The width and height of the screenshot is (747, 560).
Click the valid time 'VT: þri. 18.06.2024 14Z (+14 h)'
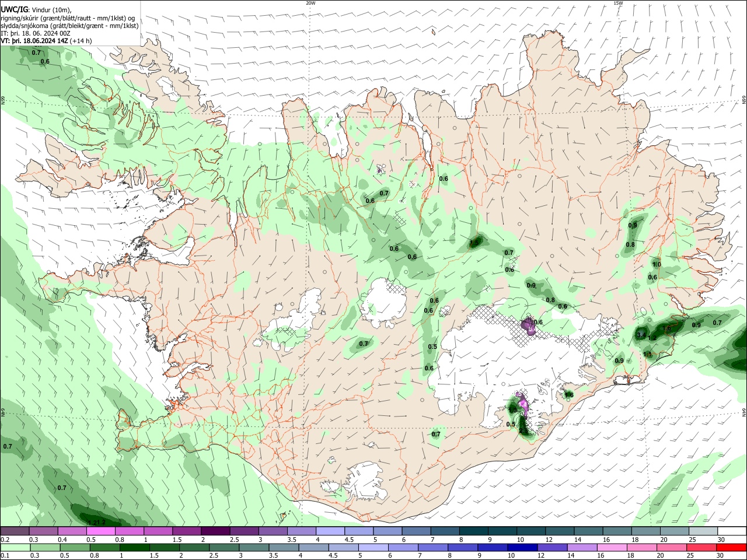pos(46,41)
